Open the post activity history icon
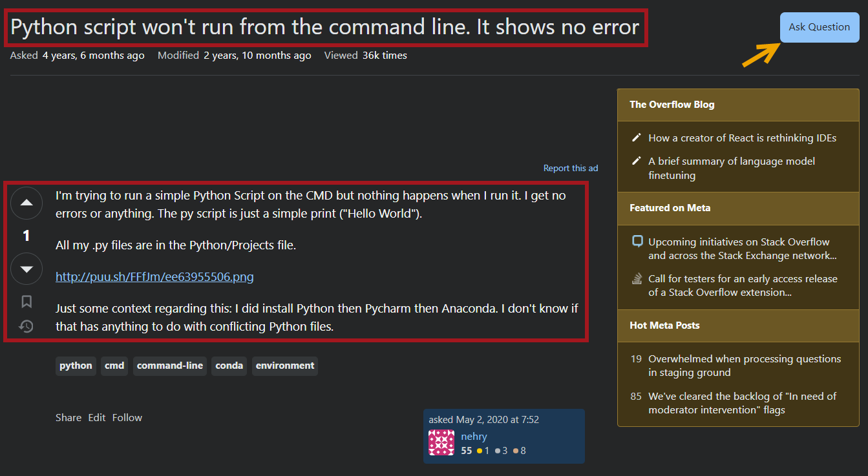868x476 pixels. 26,326
